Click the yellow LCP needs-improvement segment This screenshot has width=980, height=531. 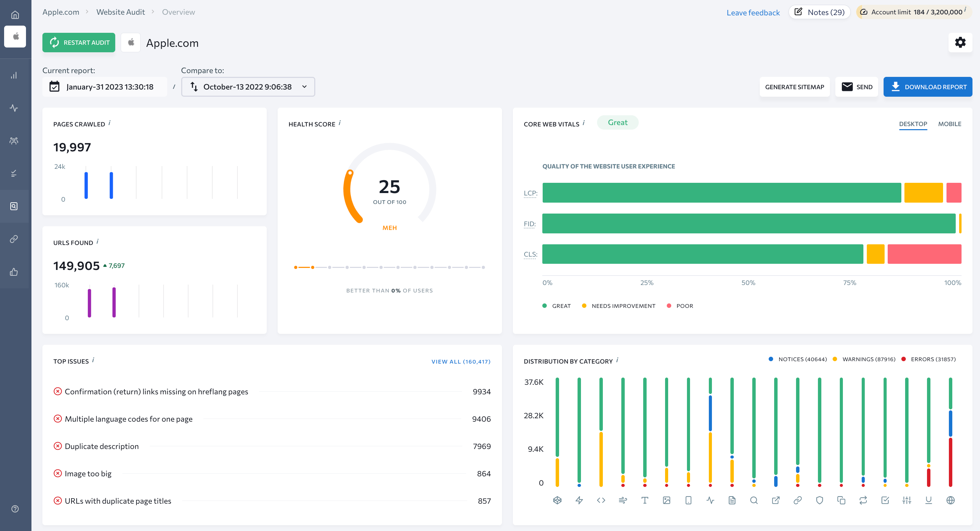pos(923,193)
